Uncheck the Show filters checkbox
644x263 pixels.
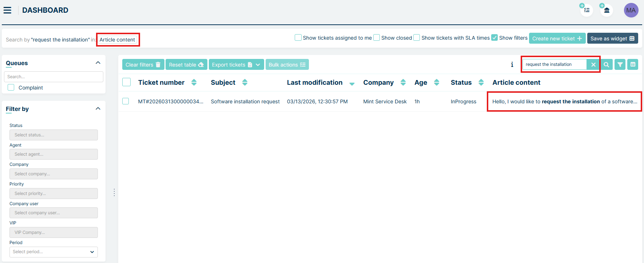494,38
